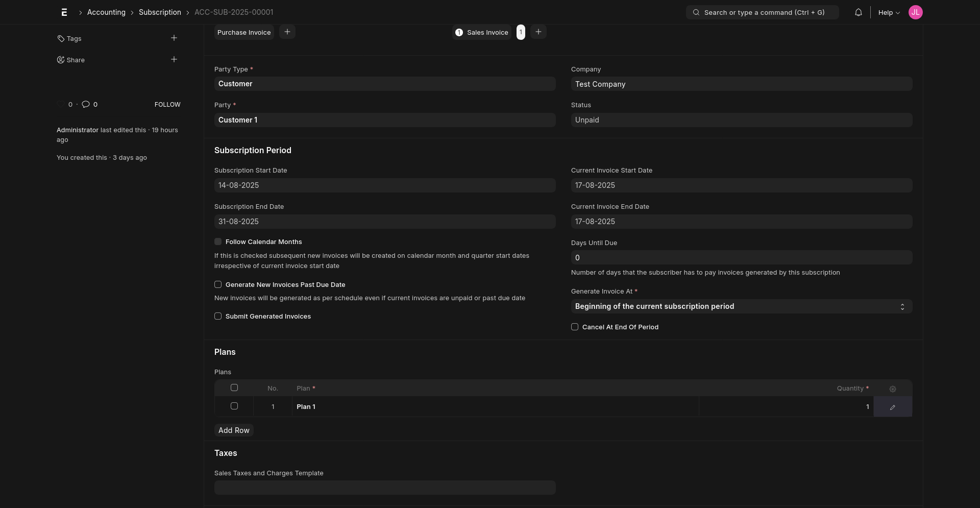Edit Plan 1 row with the pencil icon

pyautogui.click(x=892, y=407)
